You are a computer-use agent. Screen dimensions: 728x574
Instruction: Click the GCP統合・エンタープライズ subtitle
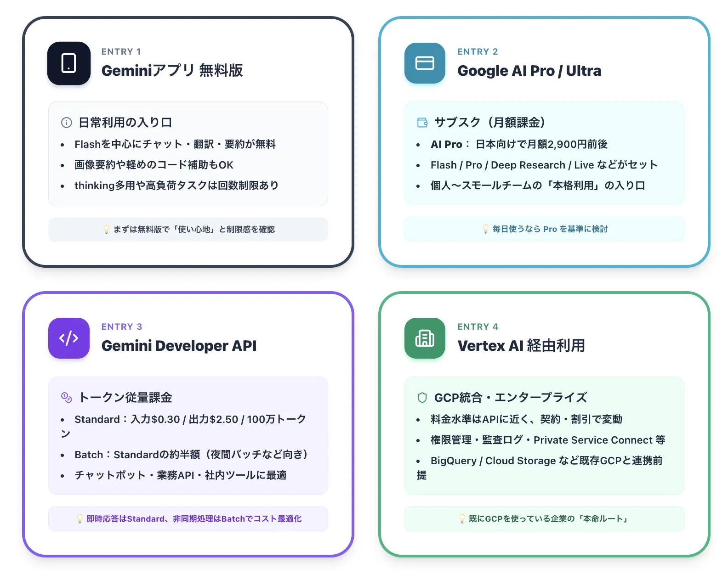point(511,398)
